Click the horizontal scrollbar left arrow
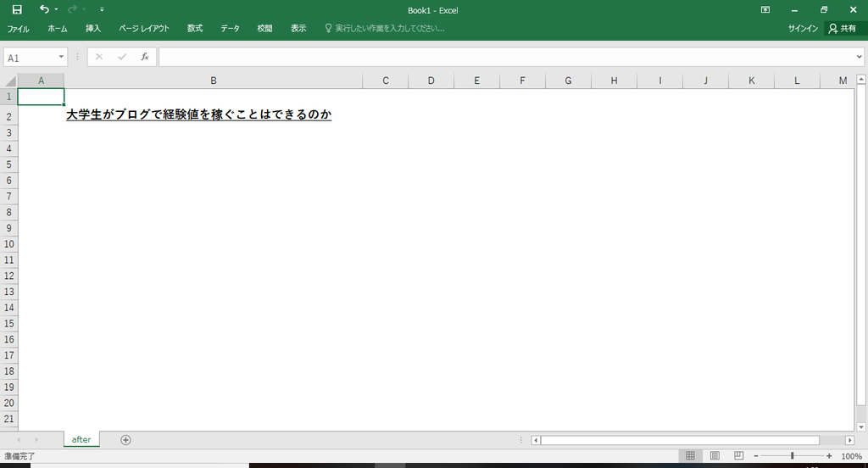The width and height of the screenshot is (868, 468). [x=536, y=440]
